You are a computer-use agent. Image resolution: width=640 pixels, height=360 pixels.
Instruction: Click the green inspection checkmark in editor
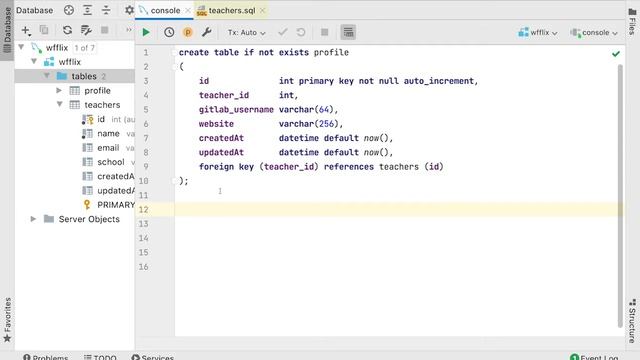616,53
